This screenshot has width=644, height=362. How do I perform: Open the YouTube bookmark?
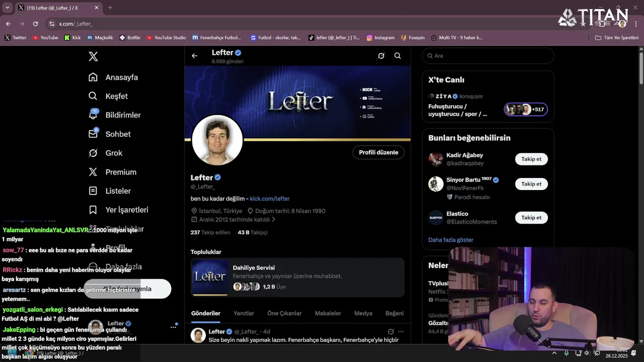pyautogui.click(x=45, y=38)
